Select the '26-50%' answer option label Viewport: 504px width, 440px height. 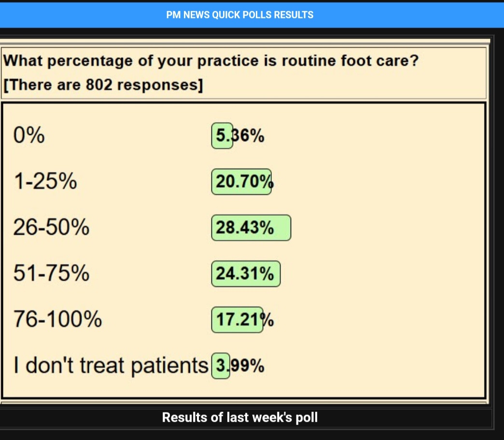point(51,228)
